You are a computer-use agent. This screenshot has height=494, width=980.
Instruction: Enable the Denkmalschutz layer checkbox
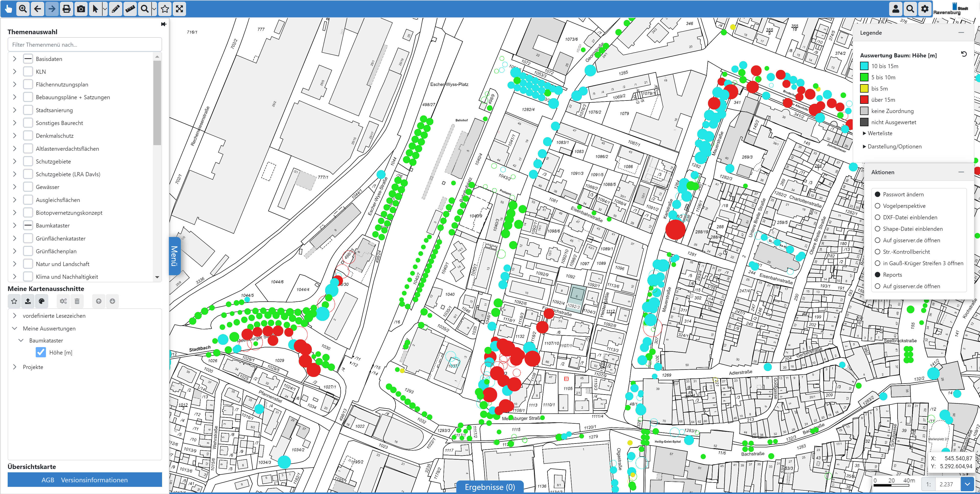[28, 136]
